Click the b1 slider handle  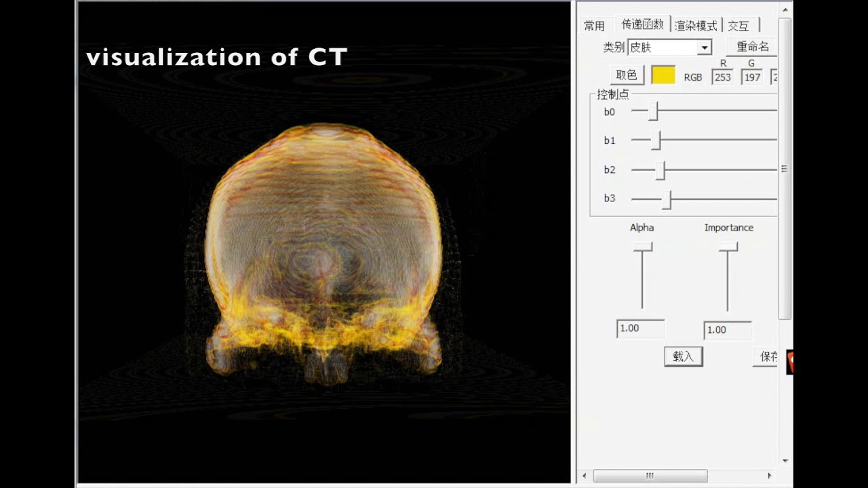pos(656,140)
